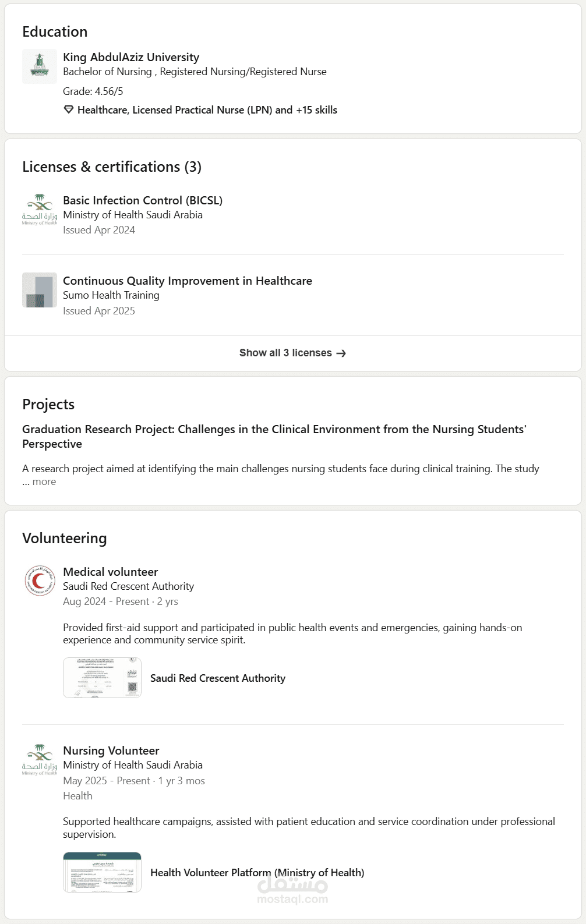
Task: Open Saudi Red Crescent Authority media title
Action: [218, 678]
